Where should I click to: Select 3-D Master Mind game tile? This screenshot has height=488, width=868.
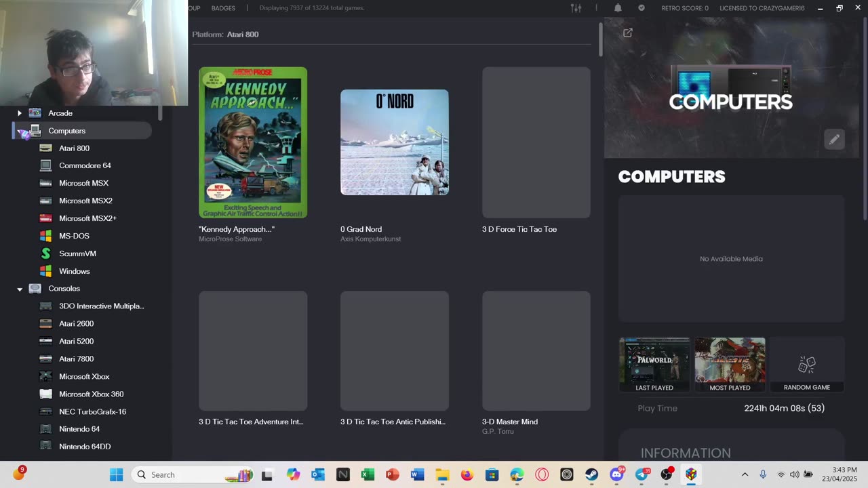pyautogui.click(x=536, y=351)
